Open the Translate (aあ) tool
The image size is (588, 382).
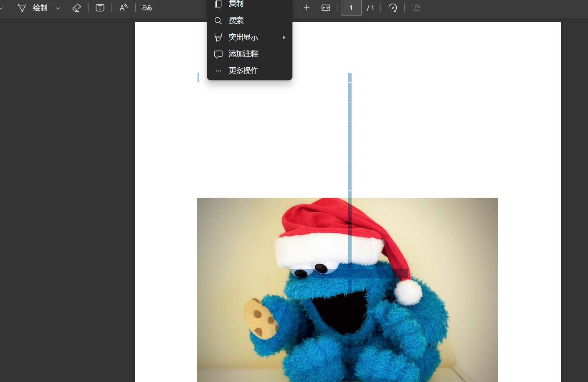pyautogui.click(x=147, y=8)
